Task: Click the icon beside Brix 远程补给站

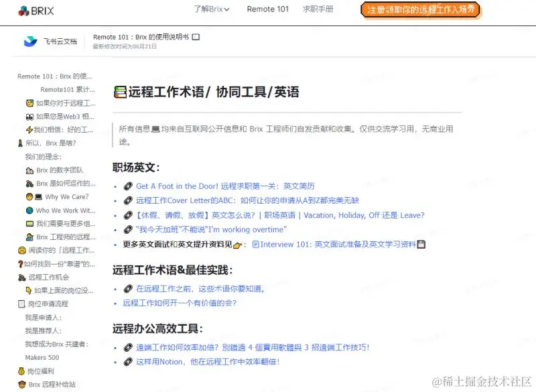Action: pos(22,385)
